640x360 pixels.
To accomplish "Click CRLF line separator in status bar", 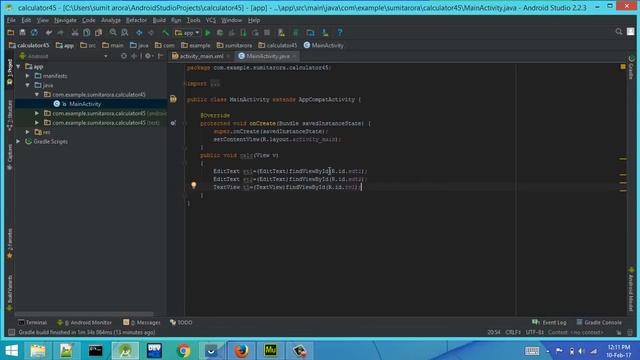I will [513, 332].
